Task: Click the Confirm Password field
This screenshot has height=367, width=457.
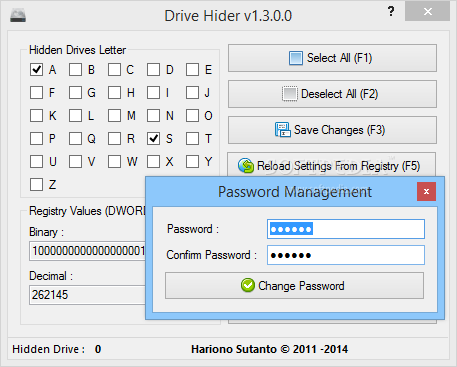Action: [x=346, y=255]
